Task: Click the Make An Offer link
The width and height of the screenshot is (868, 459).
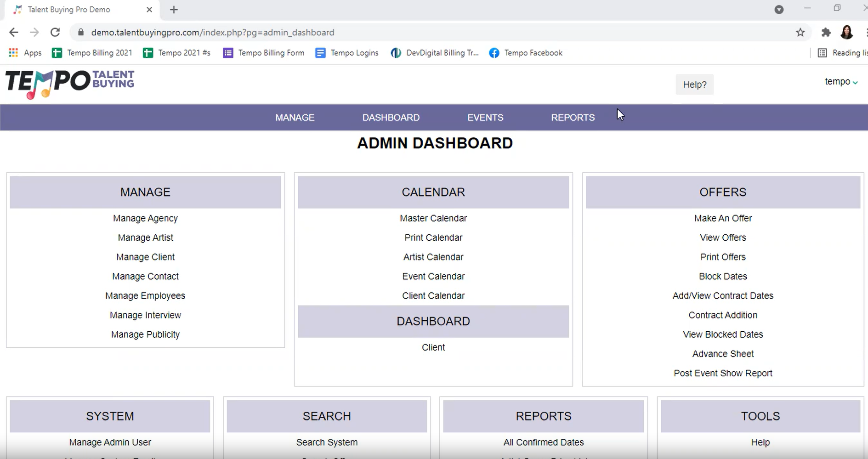Action: pyautogui.click(x=723, y=218)
